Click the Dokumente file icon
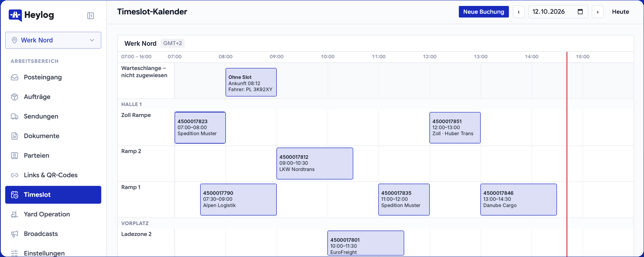 coord(14,136)
